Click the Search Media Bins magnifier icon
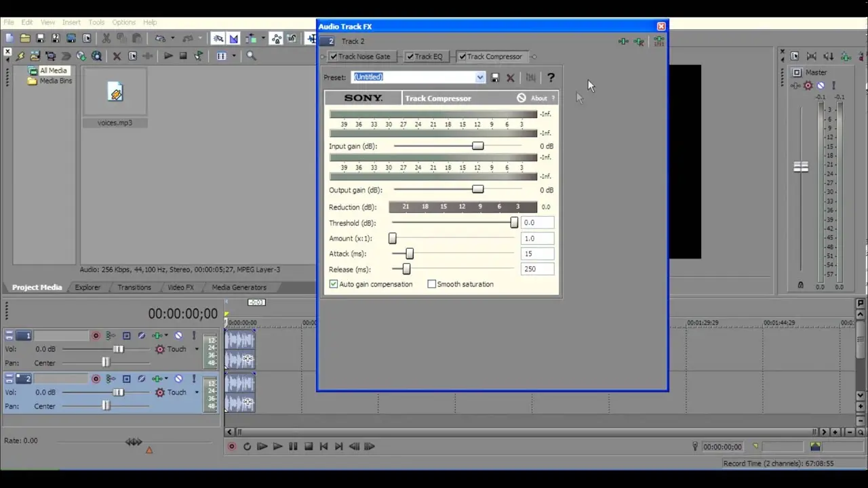 pyautogui.click(x=251, y=56)
